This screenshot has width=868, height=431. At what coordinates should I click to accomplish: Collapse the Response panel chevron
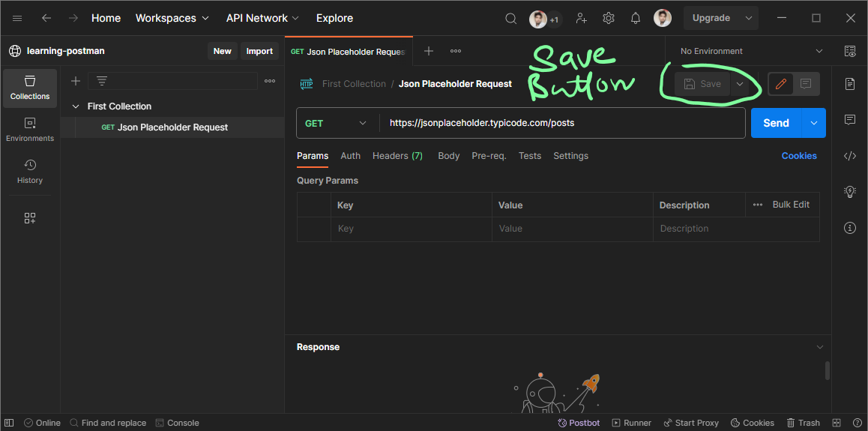coord(820,347)
